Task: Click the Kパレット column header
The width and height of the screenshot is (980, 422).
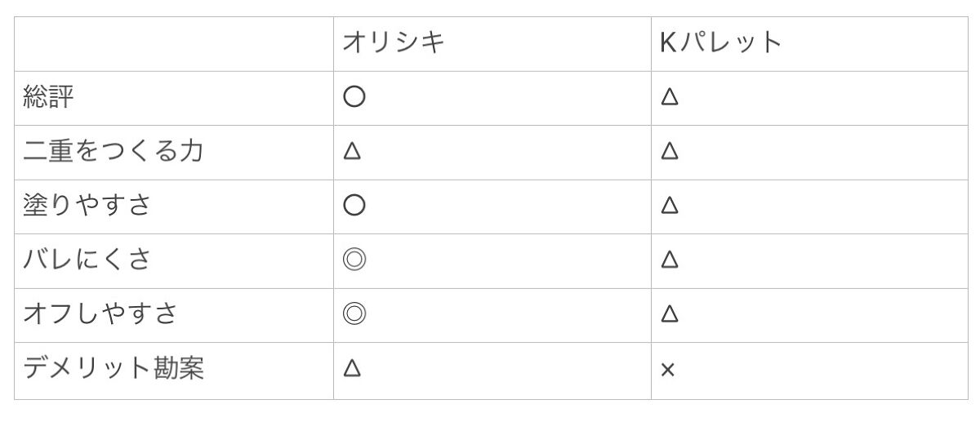Action: tap(720, 42)
